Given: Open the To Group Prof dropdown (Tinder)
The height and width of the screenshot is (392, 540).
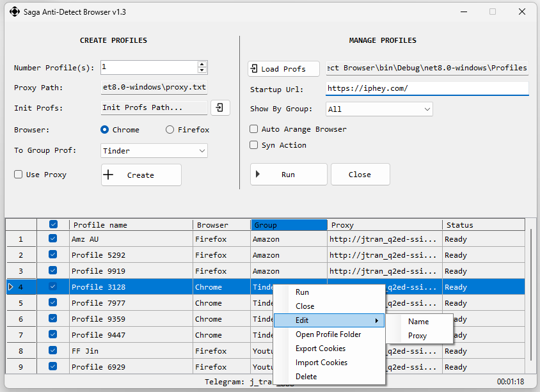Looking at the screenshot, I should (x=154, y=151).
